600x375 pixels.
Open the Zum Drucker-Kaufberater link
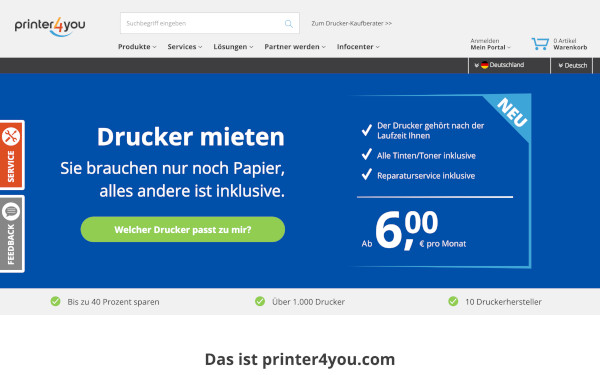pos(351,23)
